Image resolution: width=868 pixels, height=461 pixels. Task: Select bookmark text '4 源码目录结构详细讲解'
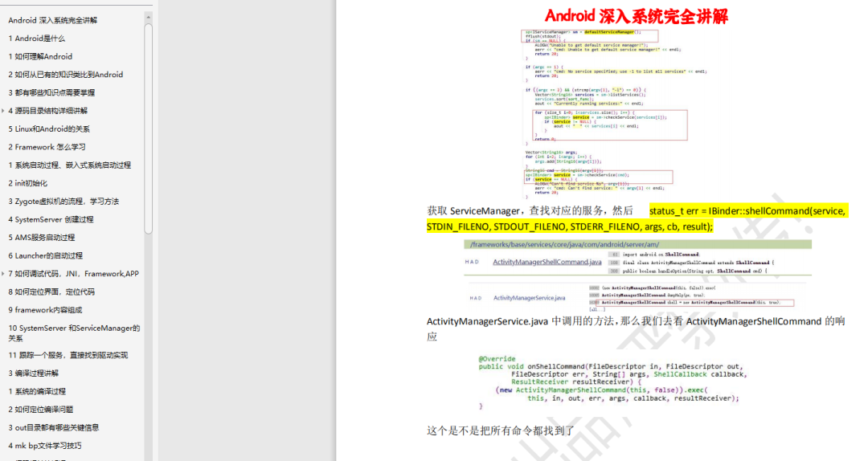click(x=47, y=111)
